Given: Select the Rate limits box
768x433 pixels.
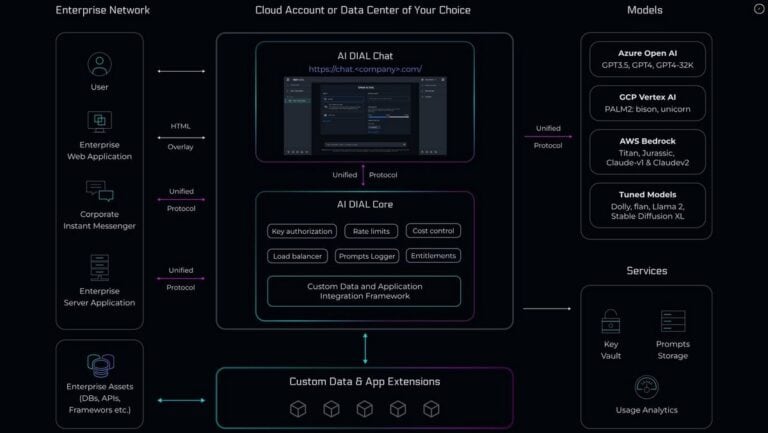Looking at the screenshot, I should [371, 231].
